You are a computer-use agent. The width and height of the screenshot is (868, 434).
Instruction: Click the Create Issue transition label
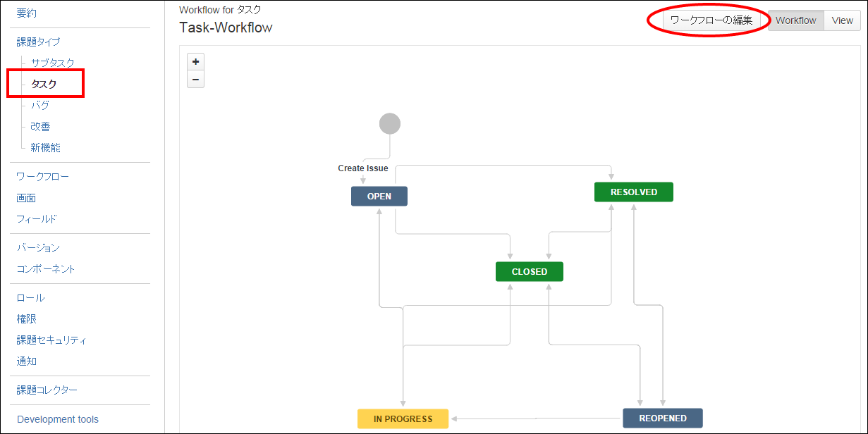(x=362, y=168)
